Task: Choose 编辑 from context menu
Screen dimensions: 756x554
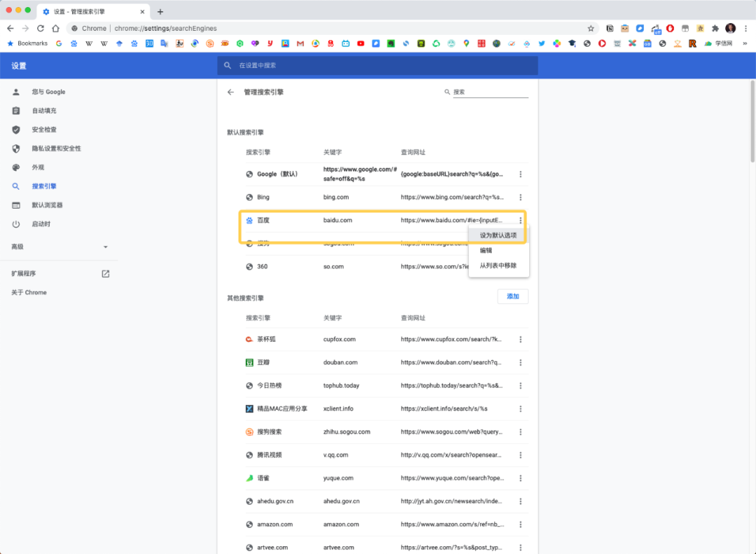Action: tap(498, 251)
